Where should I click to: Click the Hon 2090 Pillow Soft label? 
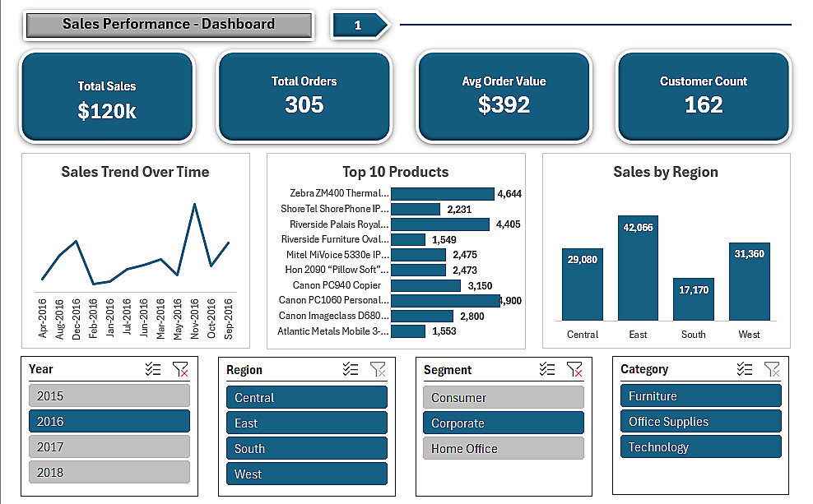(x=337, y=270)
